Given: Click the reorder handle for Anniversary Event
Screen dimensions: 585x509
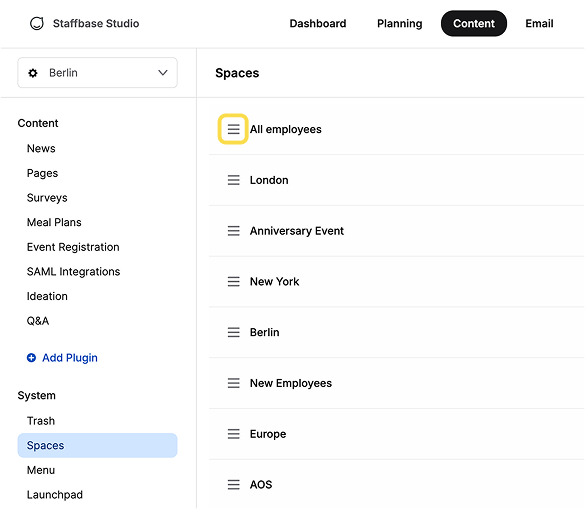Looking at the screenshot, I should [x=234, y=231].
